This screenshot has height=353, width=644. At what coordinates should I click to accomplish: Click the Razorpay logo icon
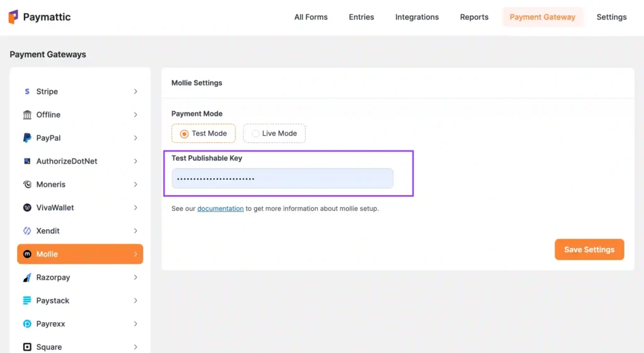(27, 277)
